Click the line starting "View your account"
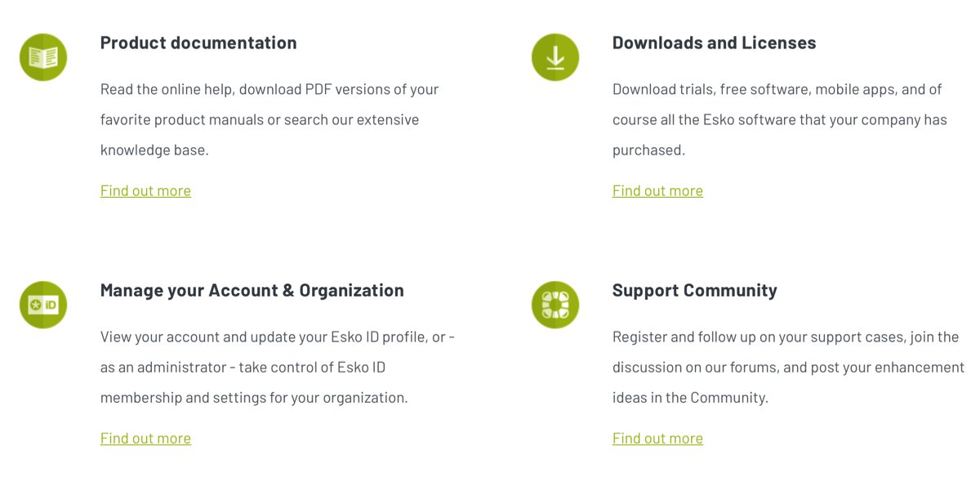This screenshot has height=477, width=980. click(277, 337)
